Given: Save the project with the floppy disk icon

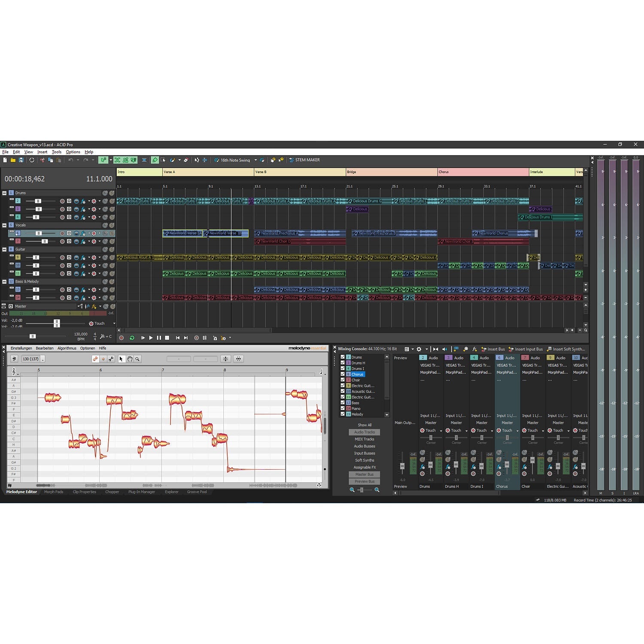Looking at the screenshot, I should point(21,160).
